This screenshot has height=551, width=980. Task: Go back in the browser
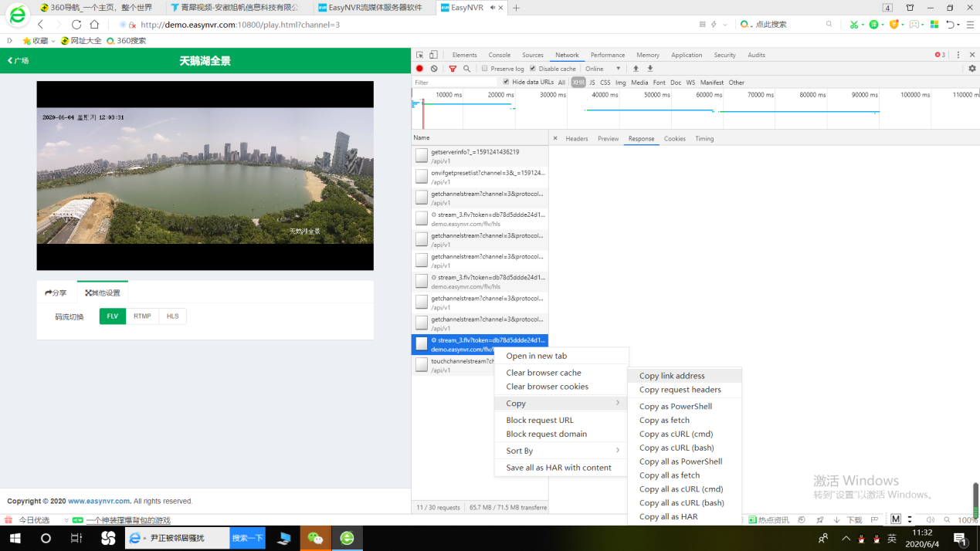click(40, 25)
